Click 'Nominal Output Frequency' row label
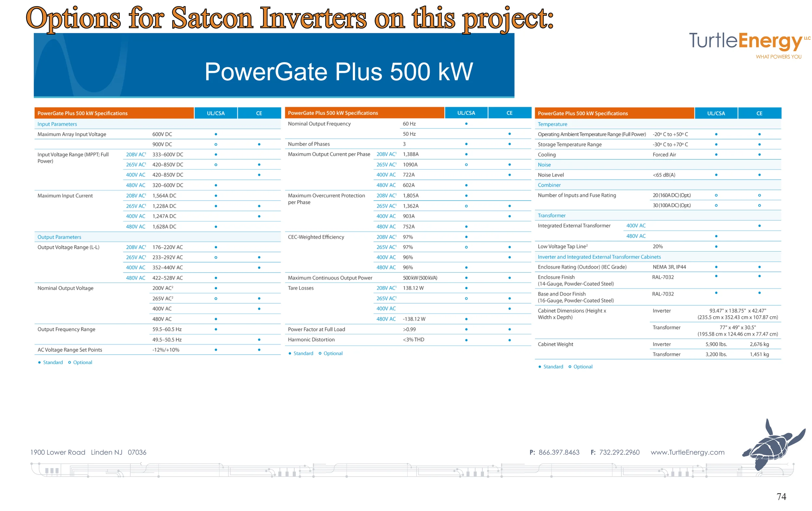The width and height of the screenshot is (812, 511). coord(319,124)
